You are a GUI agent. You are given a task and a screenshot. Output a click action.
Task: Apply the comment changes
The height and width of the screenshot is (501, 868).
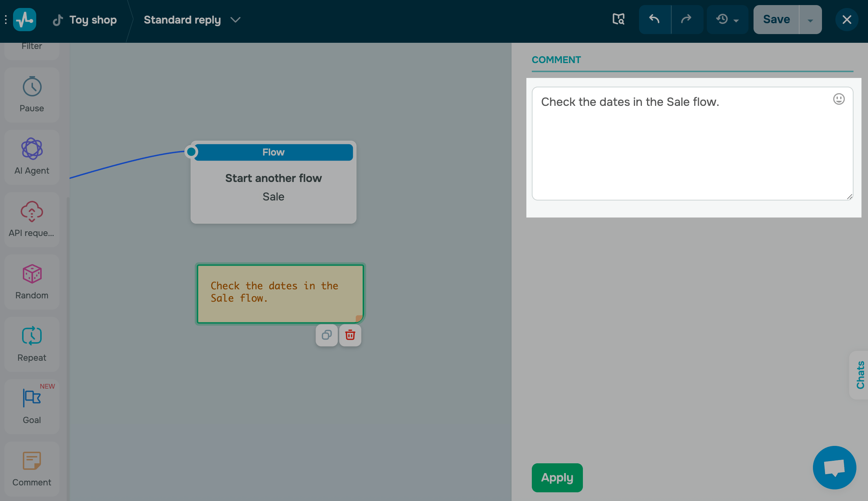pyautogui.click(x=557, y=477)
